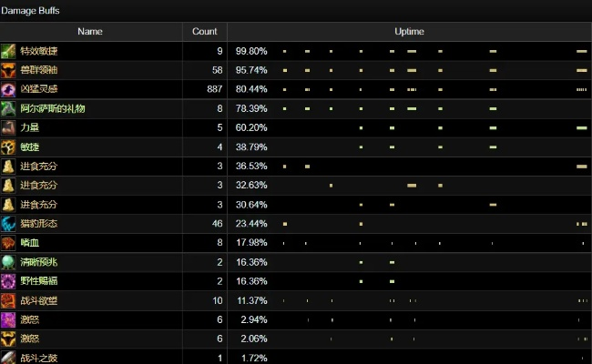Viewport: 592px width, 364px height.
Task: Click the 凶猛灵感 name link
Action: click(38, 89)
